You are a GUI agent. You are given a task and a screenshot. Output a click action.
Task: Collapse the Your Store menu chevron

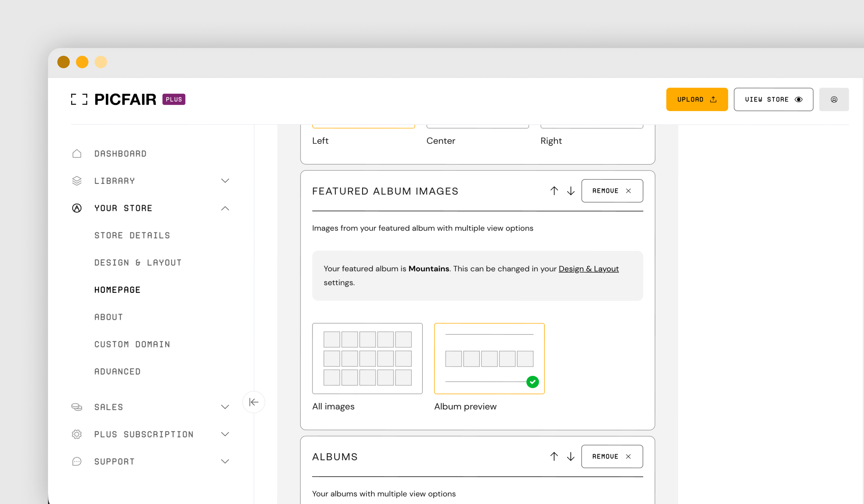point(225,208)
